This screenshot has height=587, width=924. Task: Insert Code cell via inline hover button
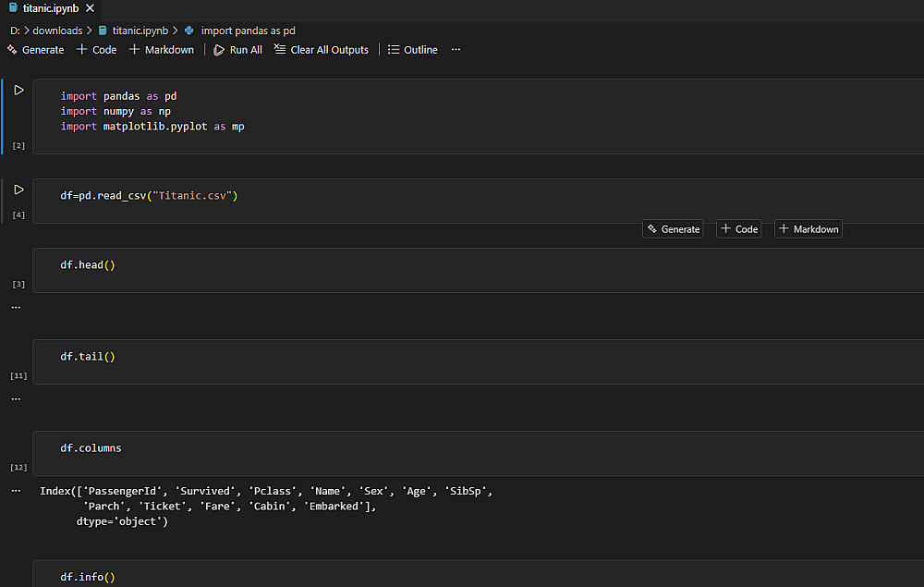pyautogui.click(x=739, y=229)
